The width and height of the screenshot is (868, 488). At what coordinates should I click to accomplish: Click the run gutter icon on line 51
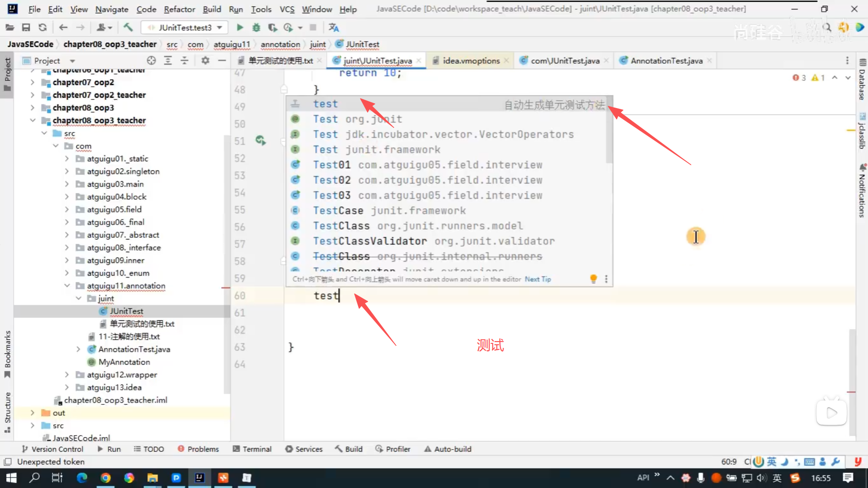[x=260, y=141]
